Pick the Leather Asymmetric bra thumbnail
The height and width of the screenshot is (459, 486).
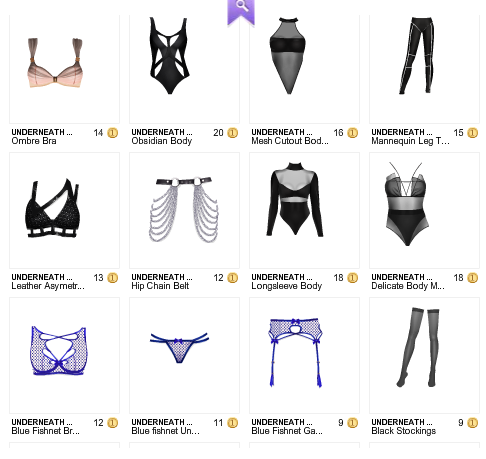coord(65,210)
